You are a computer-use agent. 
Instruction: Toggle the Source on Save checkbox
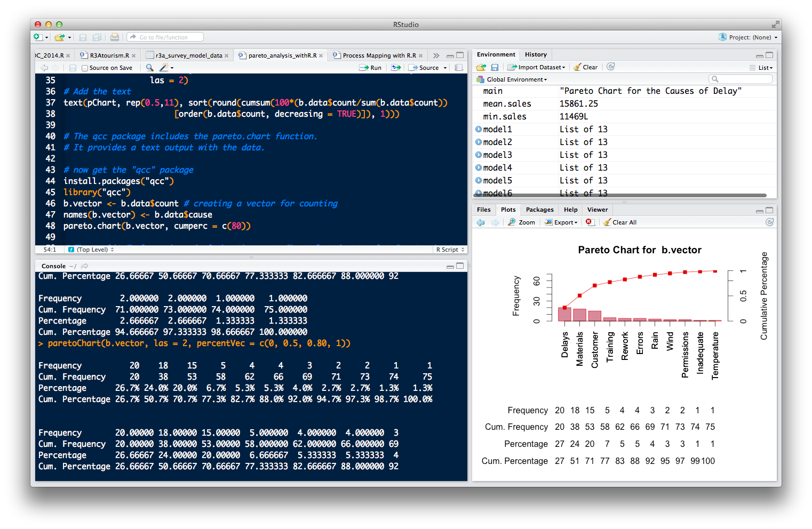point(85,68)
